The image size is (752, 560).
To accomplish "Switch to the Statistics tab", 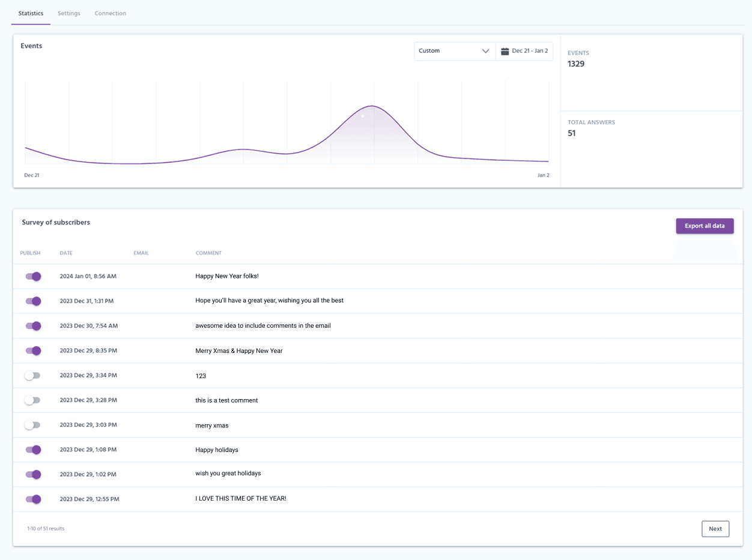I will tap(31, 13).
